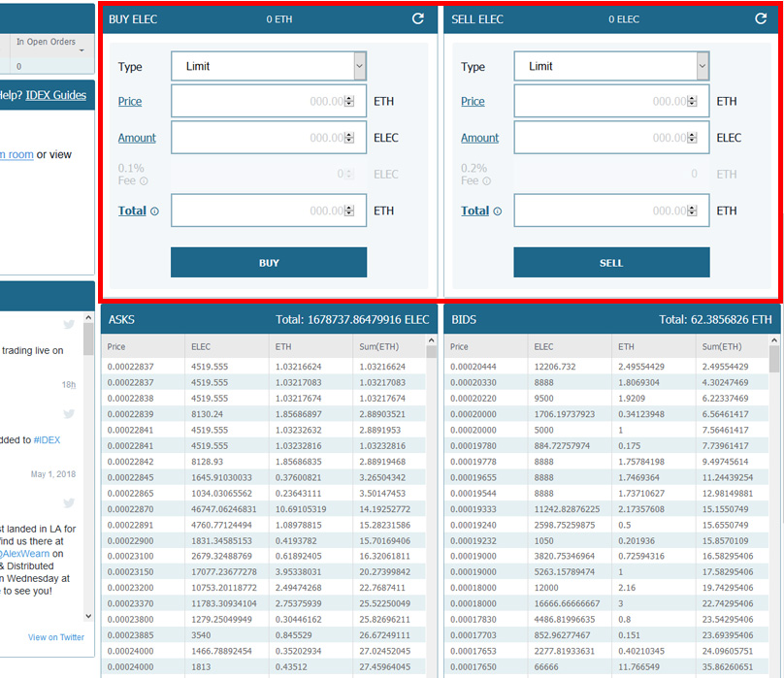Click info icon beside 0.2% Fee

pyautogui.click(x=486, y=181)
